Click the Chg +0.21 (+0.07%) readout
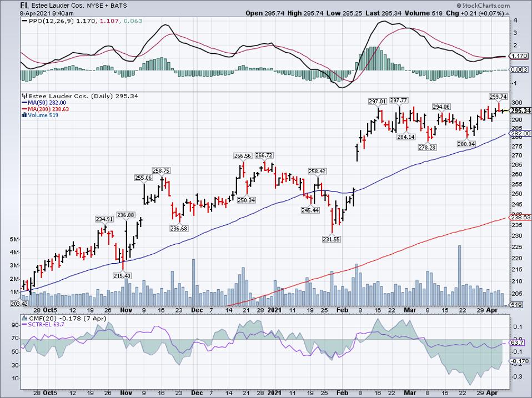 (x=475, y=13)
